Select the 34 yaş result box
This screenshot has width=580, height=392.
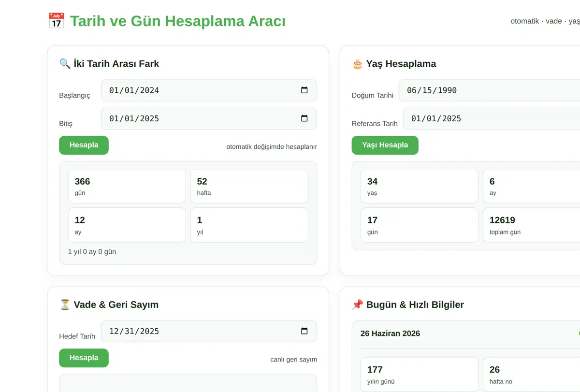(x=419, y=186)
